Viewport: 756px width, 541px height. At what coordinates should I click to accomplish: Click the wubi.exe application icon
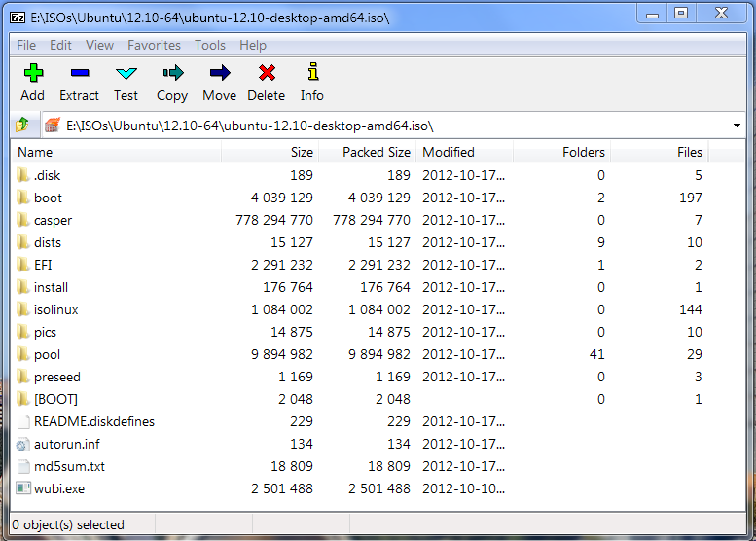pyautogui.click(x=22, y=488)
